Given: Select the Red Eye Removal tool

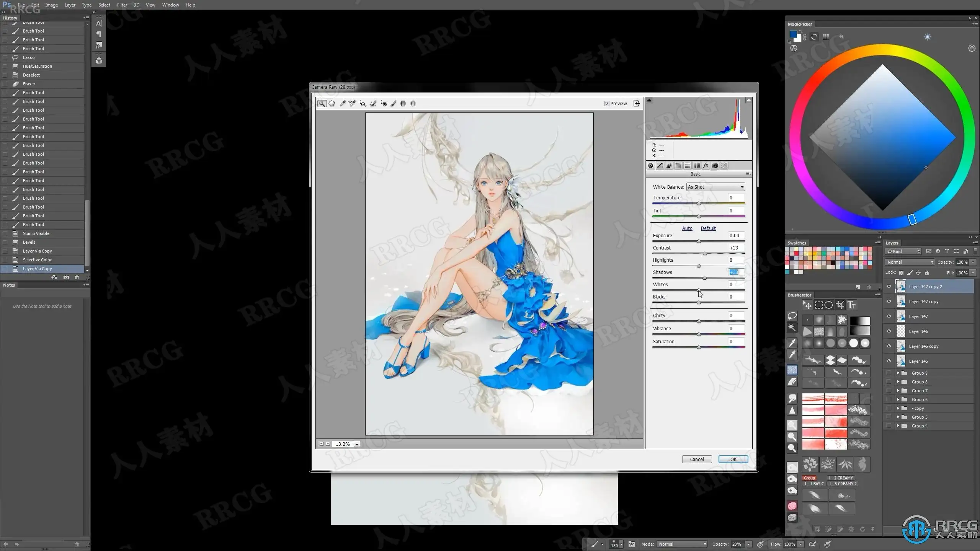Looking at the screenshot, I should click(x=383, y=103).
